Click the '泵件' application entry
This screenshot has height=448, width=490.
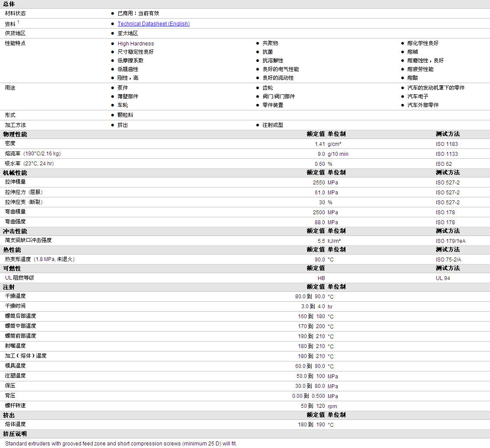(122, 88)
